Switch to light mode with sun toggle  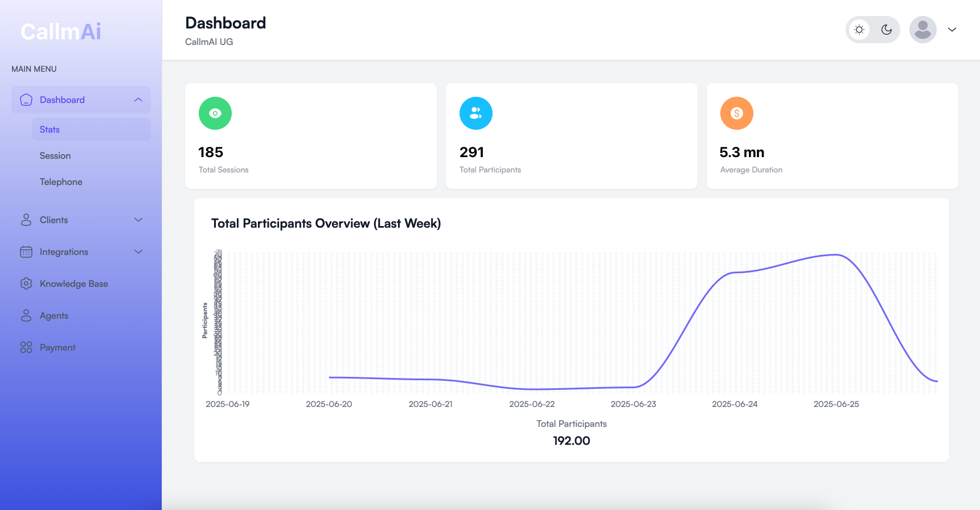pyautogui.click(x=859, y=30)
